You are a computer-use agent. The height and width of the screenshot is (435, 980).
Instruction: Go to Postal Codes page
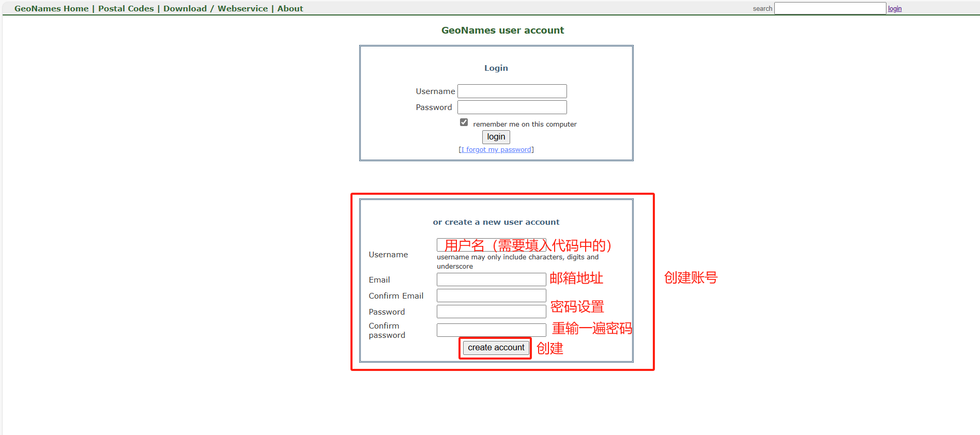pos(126,8)
